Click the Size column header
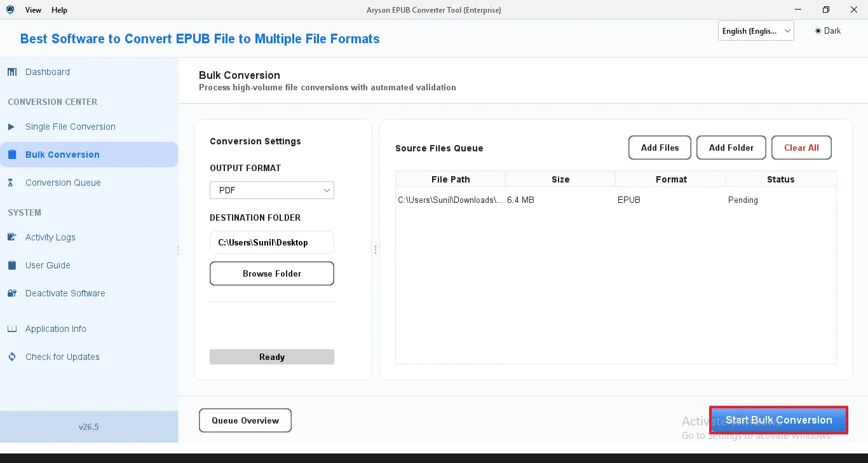 click(x=560, y=179)
